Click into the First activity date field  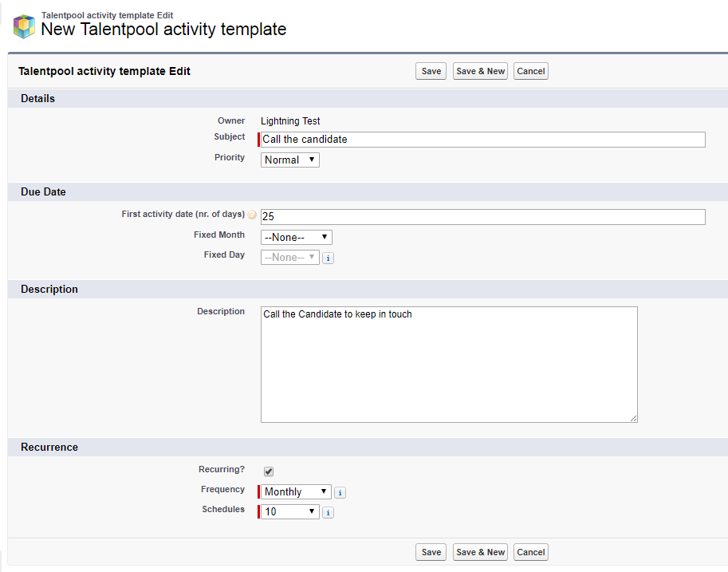483,217
